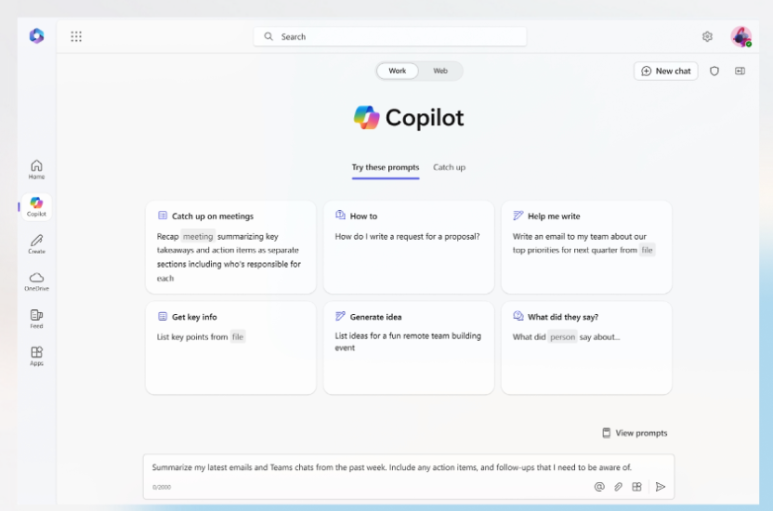Click the View prompts book icon
Viewport: 773px width, 511px height.
coord(606,433)
